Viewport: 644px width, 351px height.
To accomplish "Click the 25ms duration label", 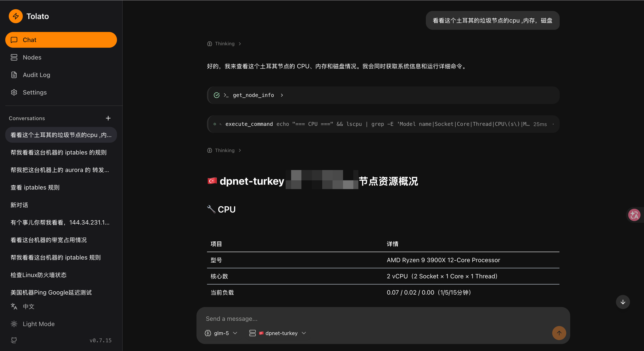I will [x=540, y=124].
